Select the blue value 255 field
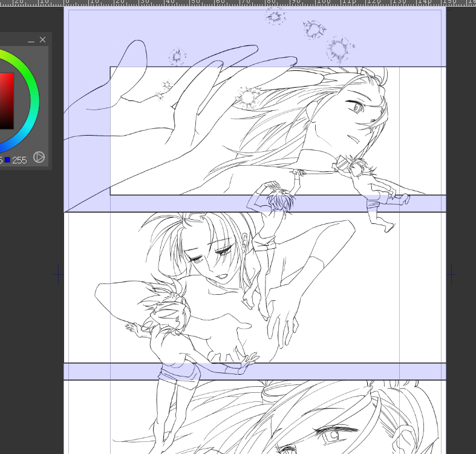The width and height of the screenshot is (476, 454). (x=19, y=160)
